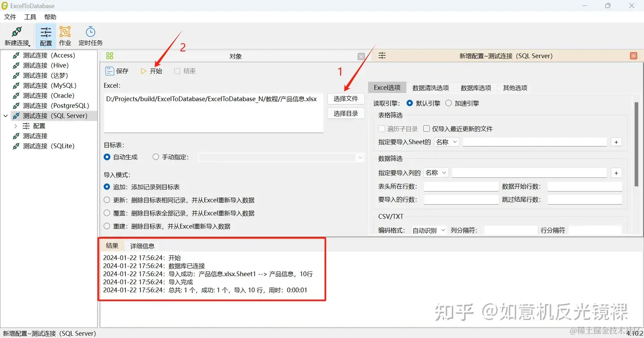Click the Excel file path text box
The width and height of the screenshot is (644, 338).
[x=214, y=113]
